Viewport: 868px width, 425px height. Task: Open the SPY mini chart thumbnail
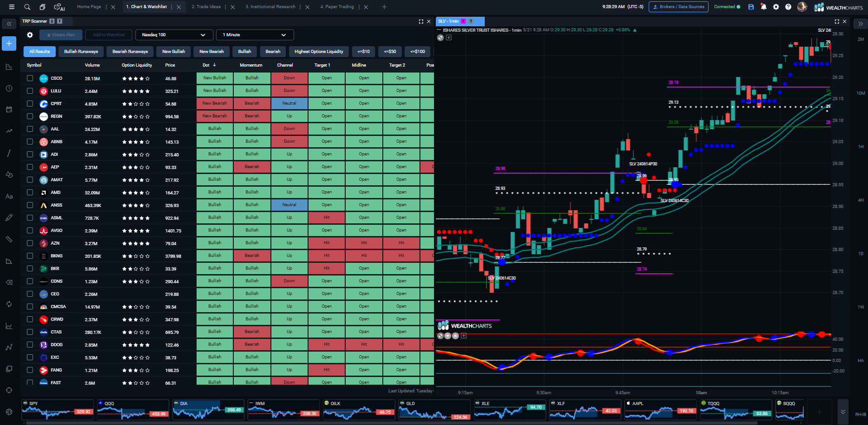pos(58,410)
